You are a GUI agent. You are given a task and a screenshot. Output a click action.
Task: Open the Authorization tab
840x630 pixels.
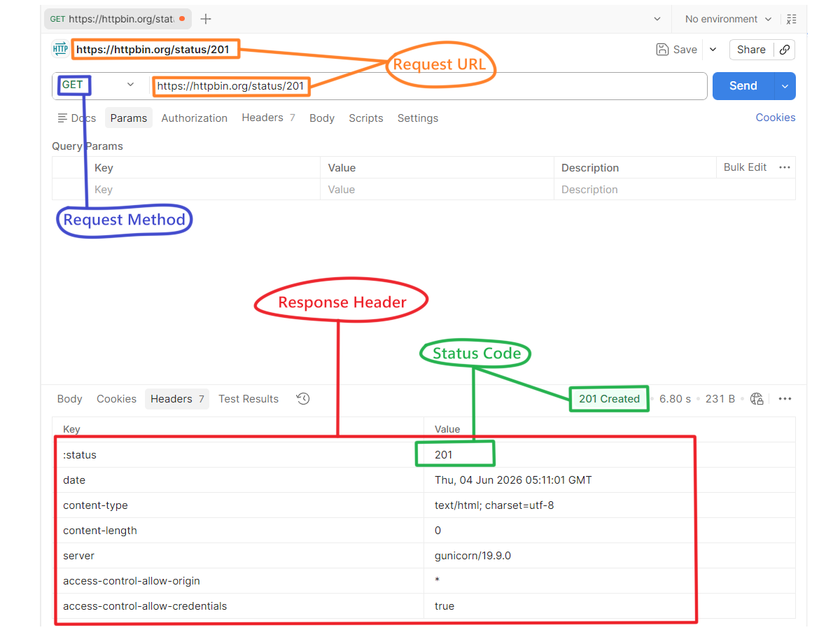[194, 118]
